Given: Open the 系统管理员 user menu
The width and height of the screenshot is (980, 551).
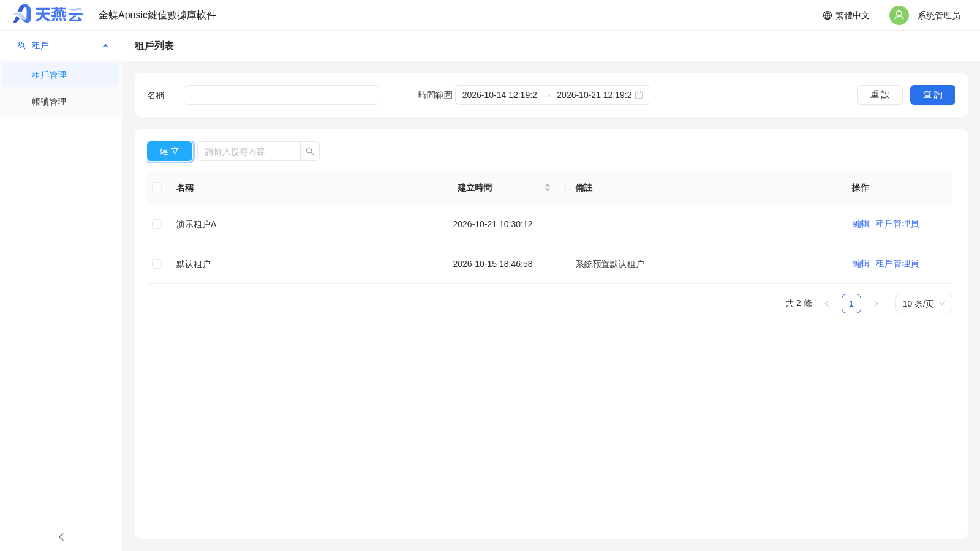Looking at the screenshot, I should tap(939, 15).
